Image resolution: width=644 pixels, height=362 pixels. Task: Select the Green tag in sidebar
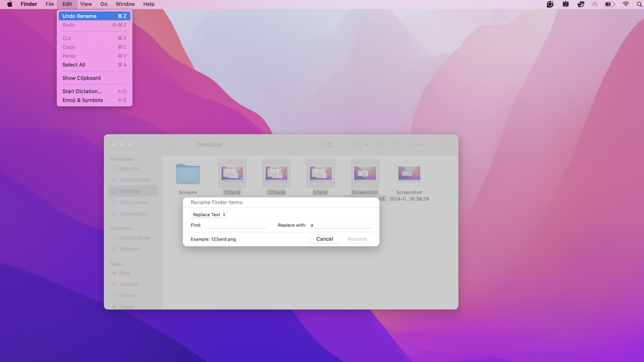click(x=114, y=307)
